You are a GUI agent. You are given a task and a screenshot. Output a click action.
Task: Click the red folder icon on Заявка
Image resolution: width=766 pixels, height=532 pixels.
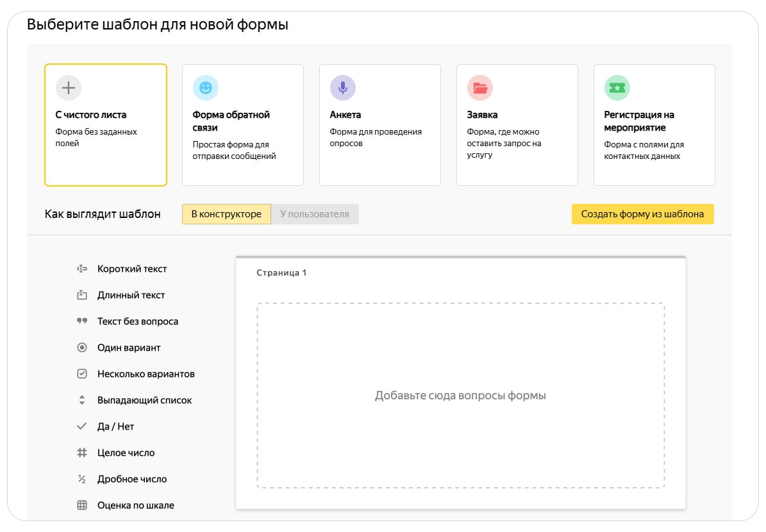coord(480,87)
